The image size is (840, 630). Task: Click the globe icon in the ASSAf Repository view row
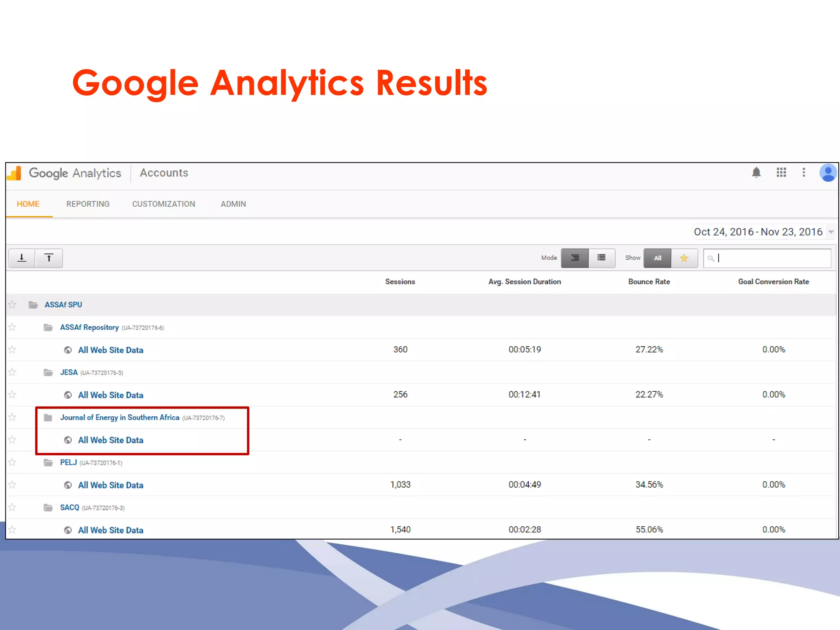(x=68, y=350)
